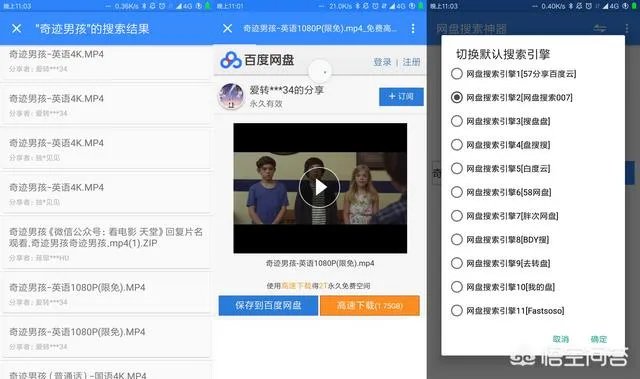Screen dimensions: 640x379
Task: Click the switch-engine arrows icon in 网盘搜索神器
Action: [600, 28]
